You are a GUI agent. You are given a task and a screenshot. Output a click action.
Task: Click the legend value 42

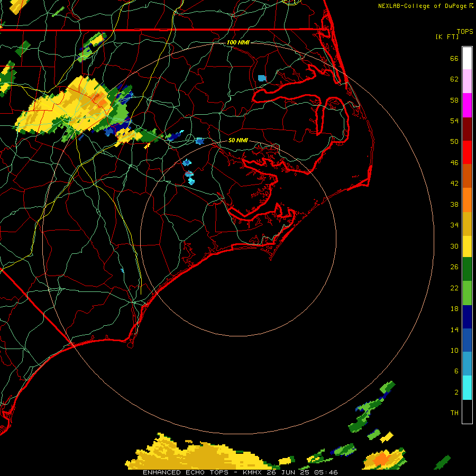[454, 184]
